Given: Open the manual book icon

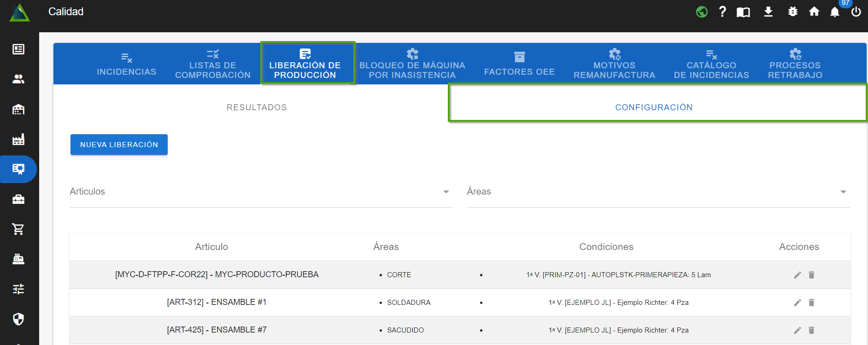Looking at the screenshot, I should tap(743, 12).
